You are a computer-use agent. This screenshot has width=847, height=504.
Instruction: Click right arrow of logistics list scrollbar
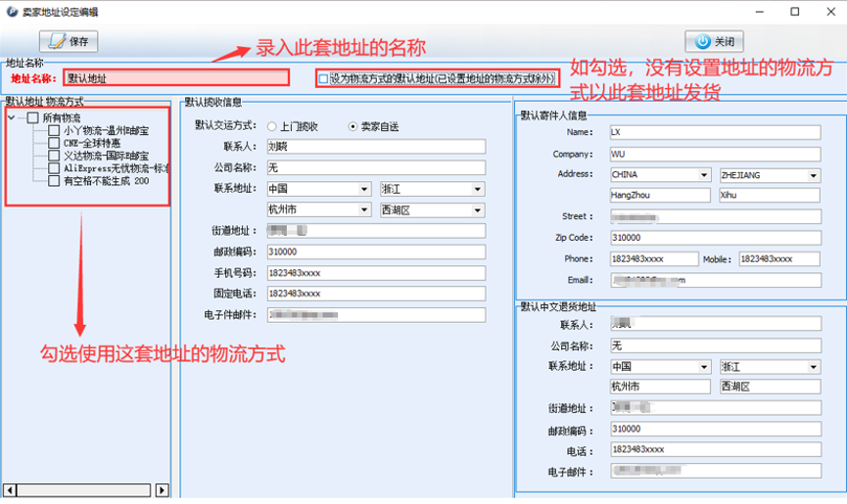pos(162,490)
